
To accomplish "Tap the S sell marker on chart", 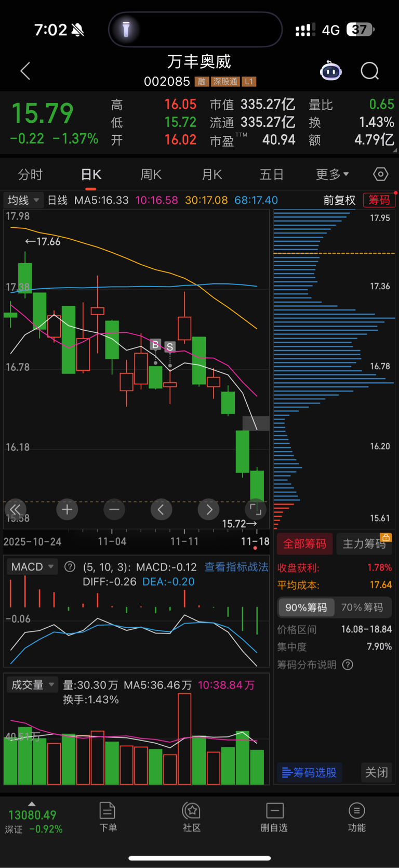I will 170,347.
